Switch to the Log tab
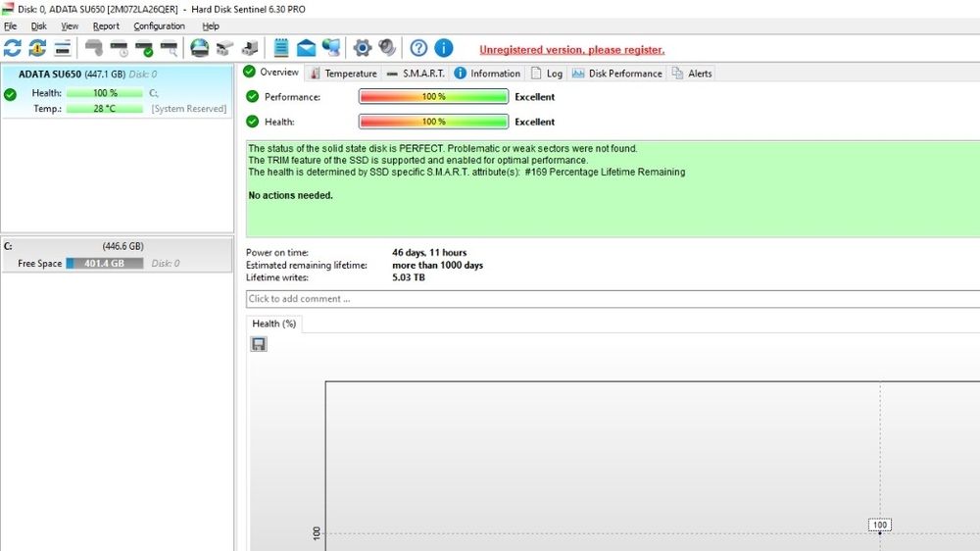 [x=547, y=74]
